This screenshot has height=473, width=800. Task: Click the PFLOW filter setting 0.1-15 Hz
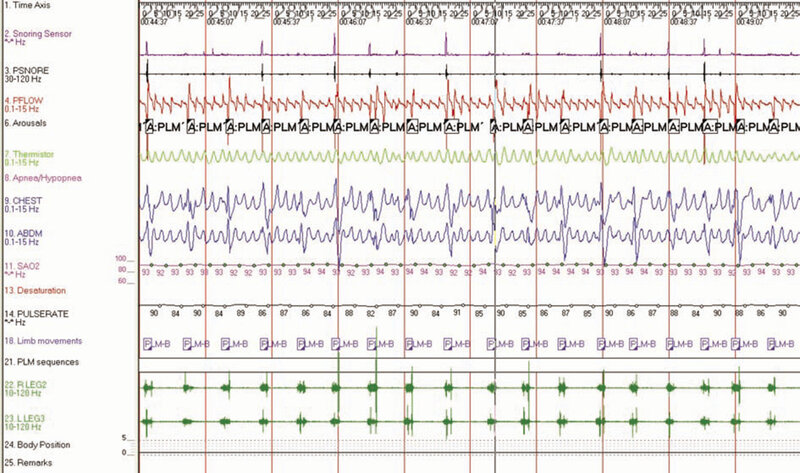click(x=21, y=109)
